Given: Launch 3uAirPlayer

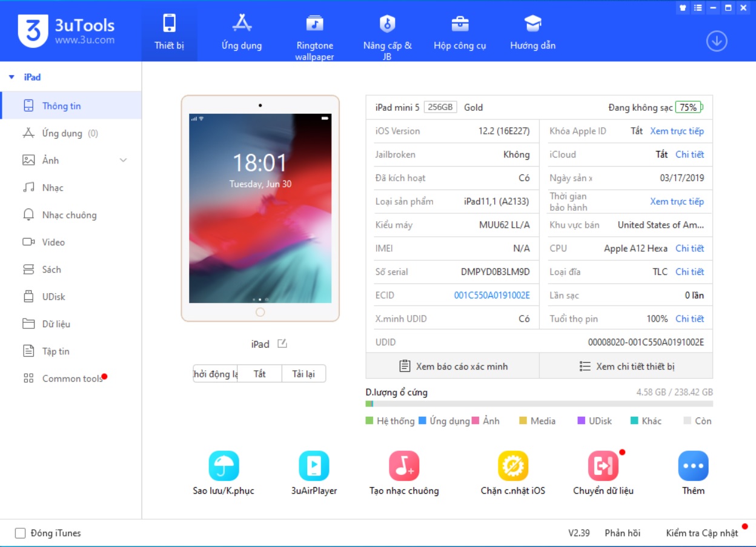Looking at the screenshot, I should coord(314,466).
